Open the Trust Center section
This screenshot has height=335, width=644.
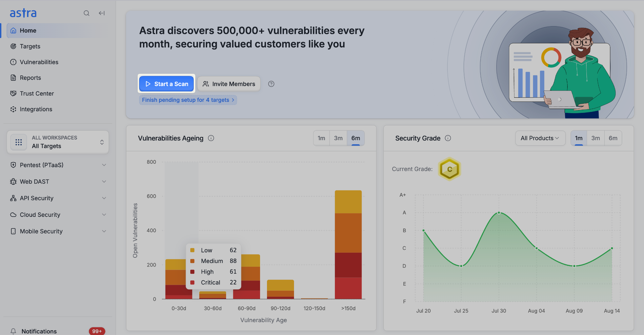(58, 93)
